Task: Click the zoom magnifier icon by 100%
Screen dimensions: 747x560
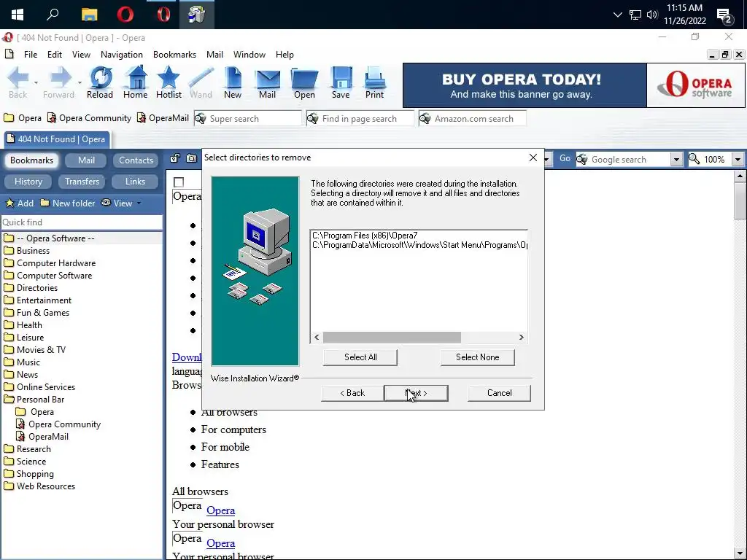Action: (694, 159)
